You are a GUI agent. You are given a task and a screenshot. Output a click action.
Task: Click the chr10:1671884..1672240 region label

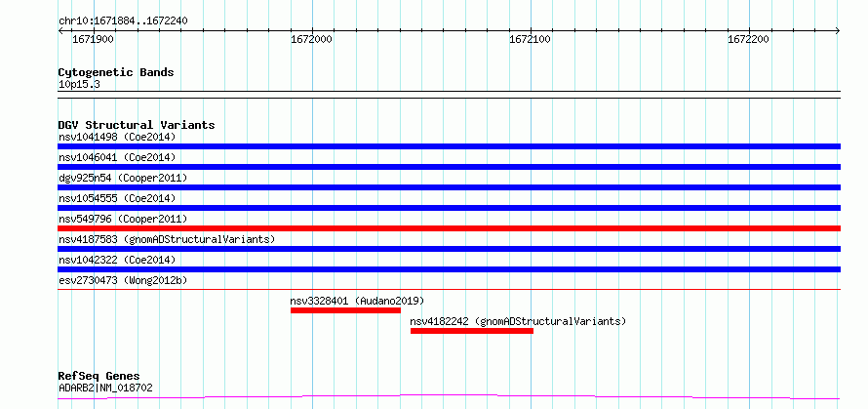[123, 21]
